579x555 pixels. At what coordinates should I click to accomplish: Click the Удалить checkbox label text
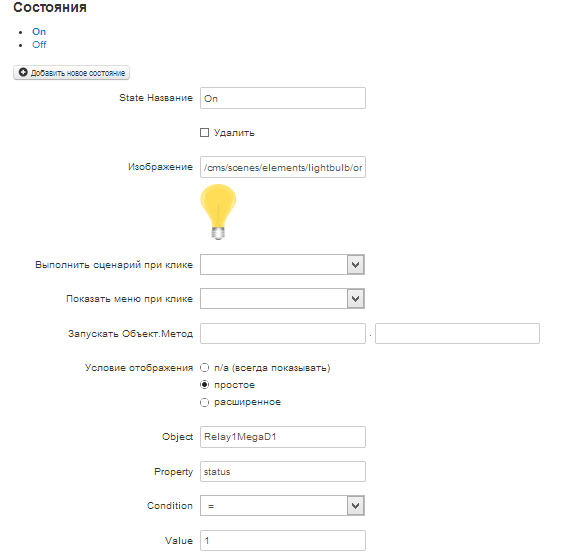point(234,133)
